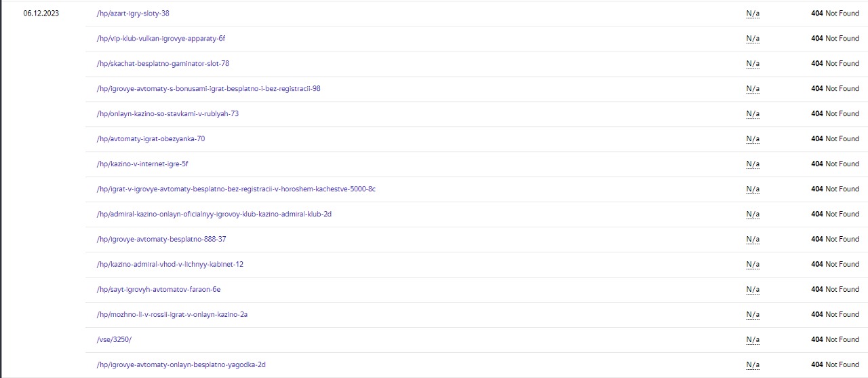Open /hp/kazino-admiral-vhod-v-lichnyy-kabinet-12
868x378 pixels.
[x=170, y=265]
